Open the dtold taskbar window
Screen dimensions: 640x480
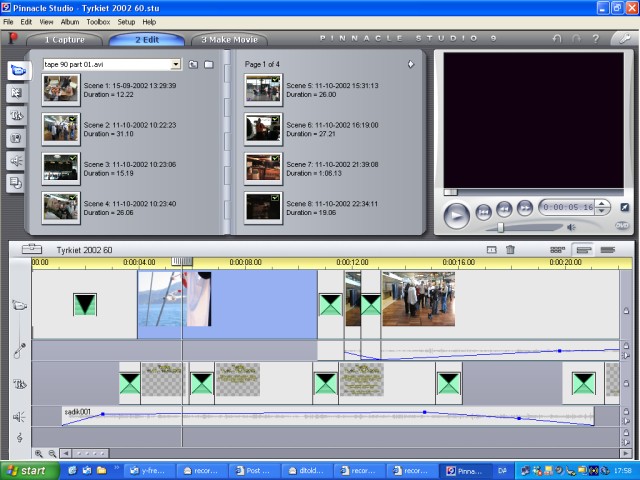click(307, 471)
